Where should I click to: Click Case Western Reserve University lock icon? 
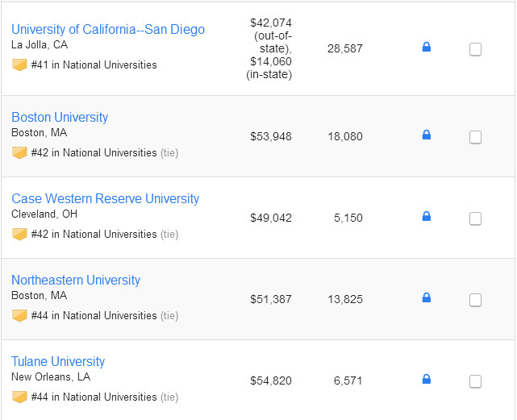click(x=427, y=217)
